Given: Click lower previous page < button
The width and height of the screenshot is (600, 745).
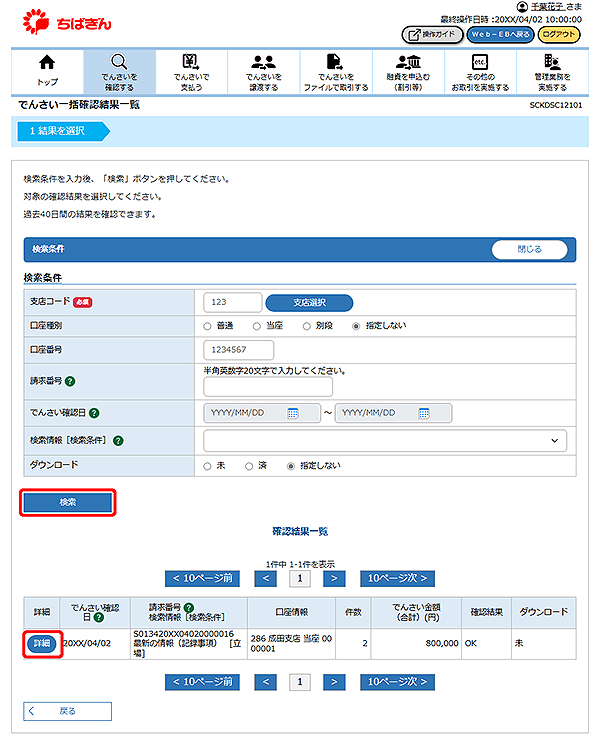Looking at the screenshot, I should pos(266,682).
